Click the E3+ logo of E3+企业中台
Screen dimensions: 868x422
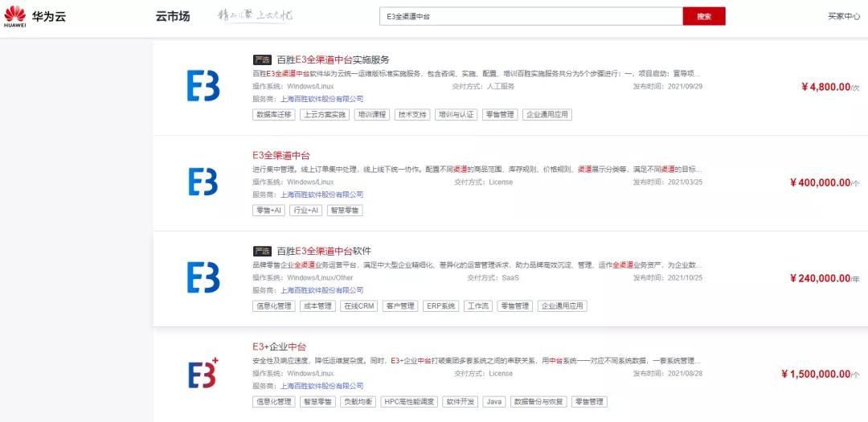203,373
